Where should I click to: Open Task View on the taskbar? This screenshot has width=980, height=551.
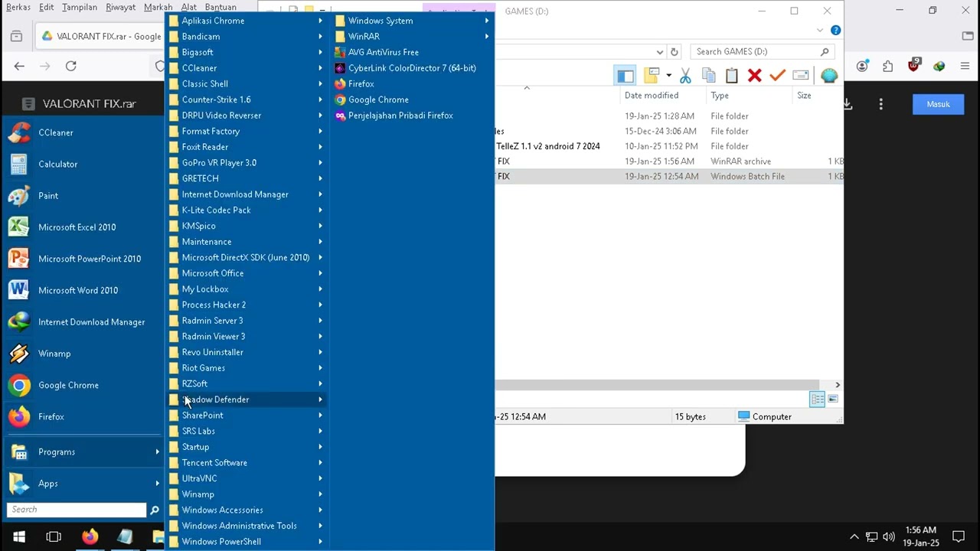tap(54, 536)
